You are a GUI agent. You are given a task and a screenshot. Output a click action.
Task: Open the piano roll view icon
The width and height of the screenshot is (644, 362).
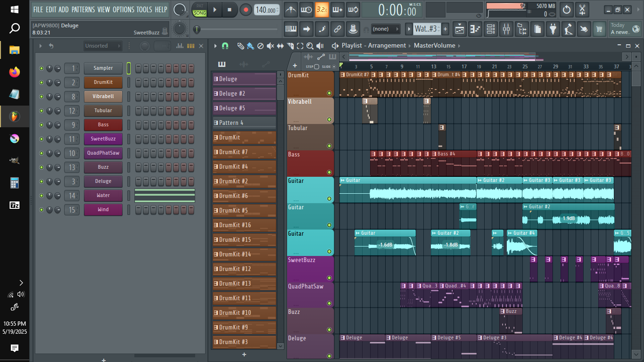pyautogui.click(x=475, y=29)
